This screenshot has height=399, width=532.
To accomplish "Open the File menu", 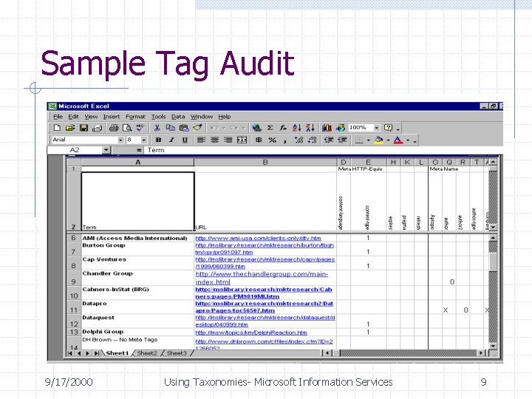I will click(58, 117).
